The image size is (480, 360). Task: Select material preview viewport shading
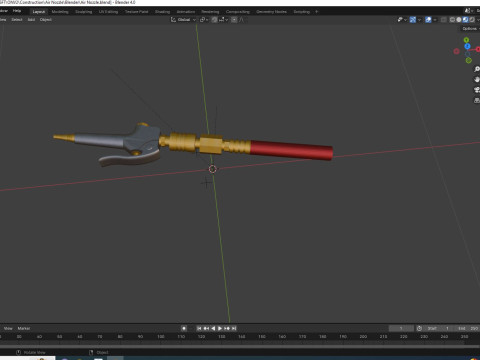[x=465, y=20]
